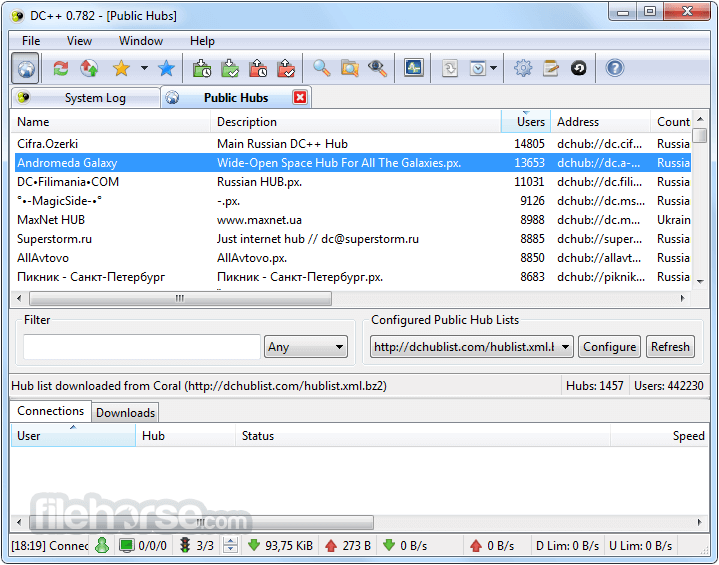Click the Filter text input field
This screenshot has width=719, height=565.
(x=142, y=347)
